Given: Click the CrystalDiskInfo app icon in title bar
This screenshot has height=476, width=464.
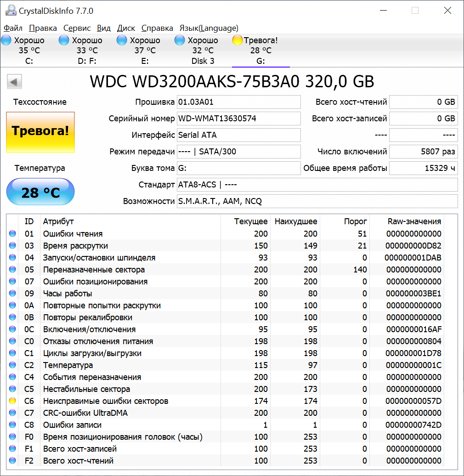Looking at the screenshot, I should (x=10, y=10).
